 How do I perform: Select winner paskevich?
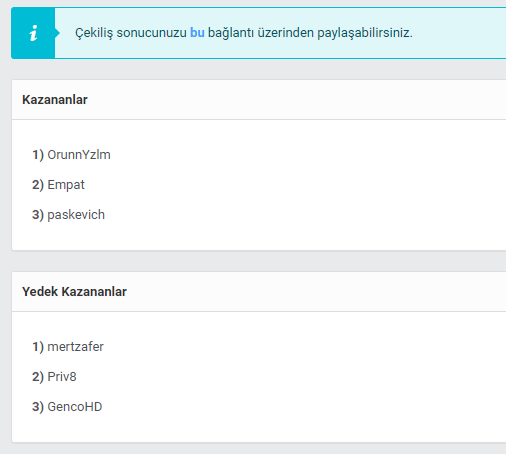point(76,215)
